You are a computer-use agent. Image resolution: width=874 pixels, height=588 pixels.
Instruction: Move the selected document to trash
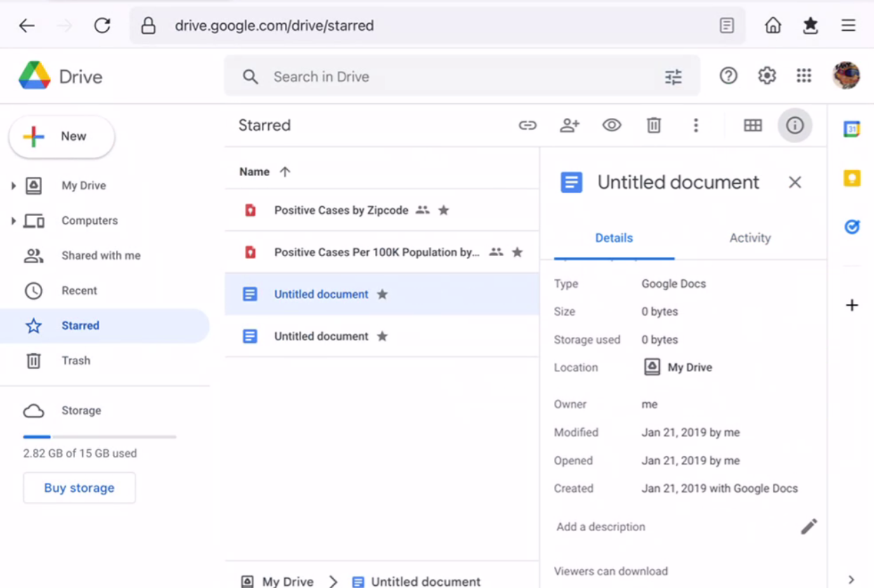point(654,125)
